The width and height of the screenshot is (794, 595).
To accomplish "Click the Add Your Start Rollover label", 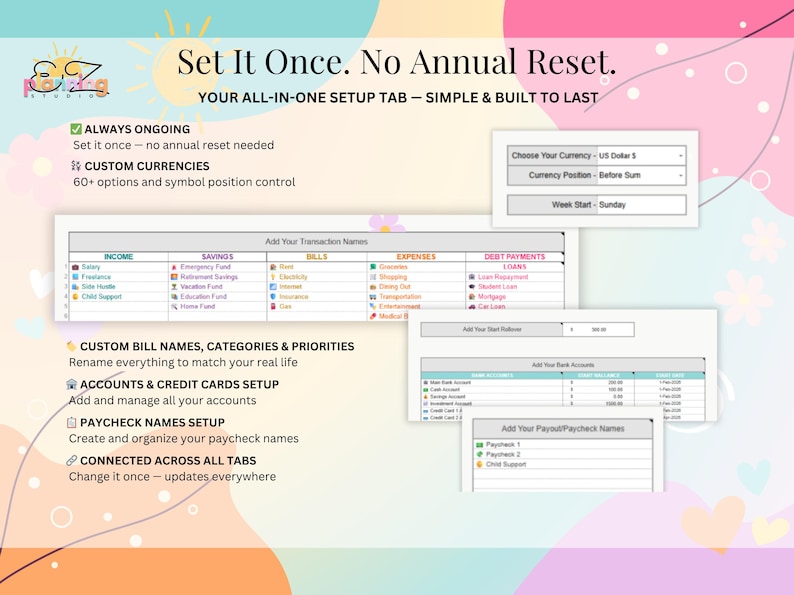I will tap(492, 330).
